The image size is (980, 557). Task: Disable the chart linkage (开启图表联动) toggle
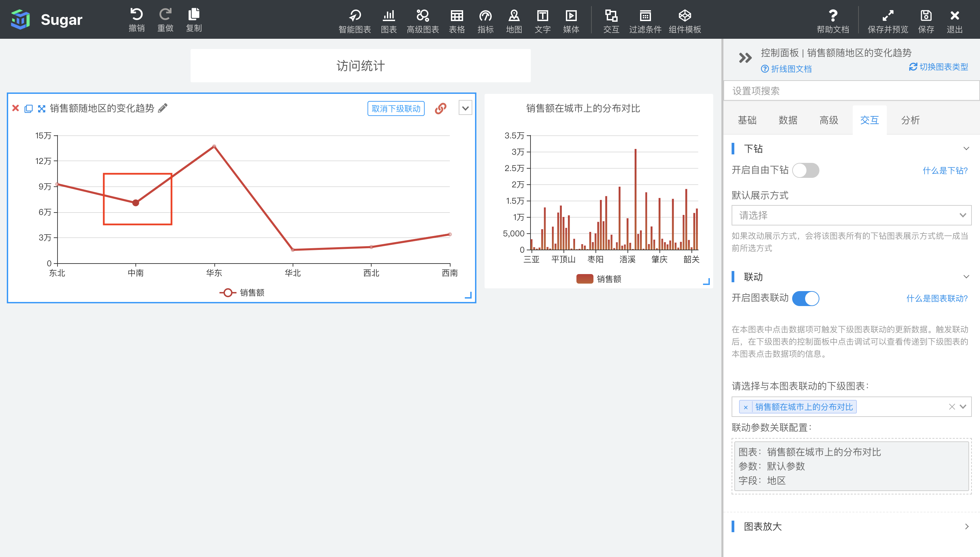(x=805, y=299)
